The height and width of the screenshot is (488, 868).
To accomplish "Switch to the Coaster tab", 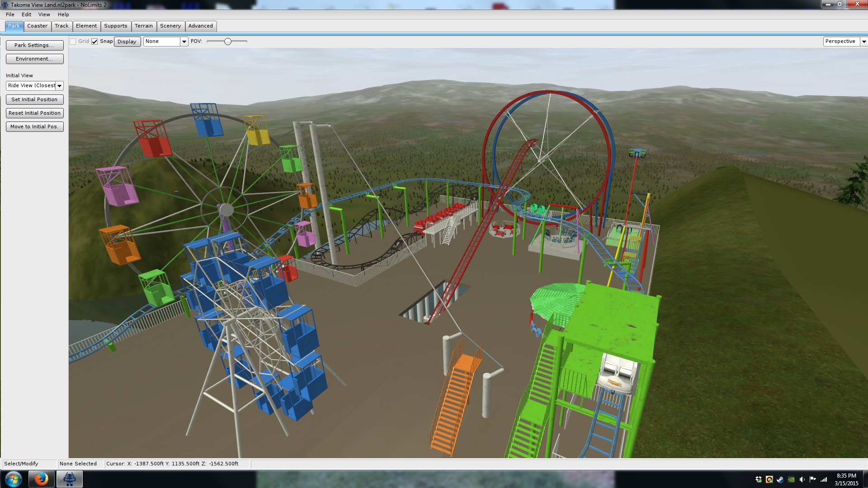I will click(x=37, y=26).
